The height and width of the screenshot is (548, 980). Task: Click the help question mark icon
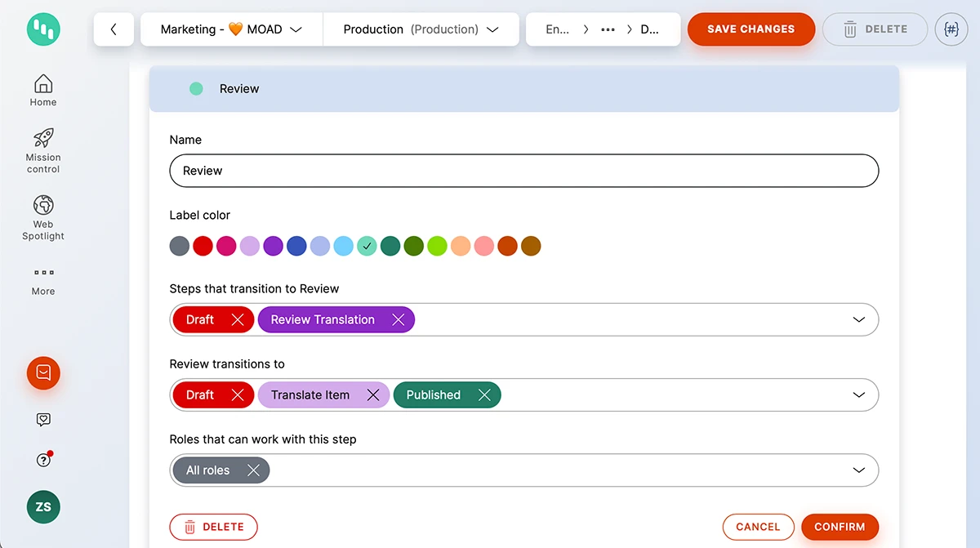(x=43, y=460)
